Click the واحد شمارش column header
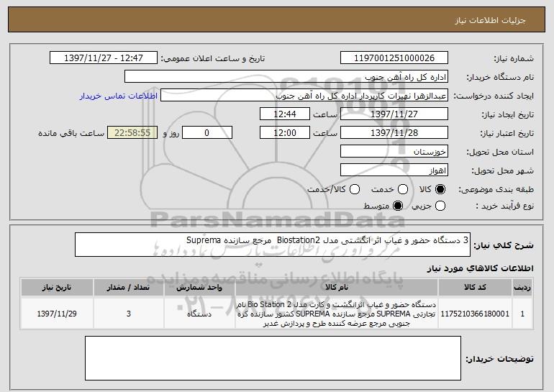Image resolution: width=554 pixels, height=392 pixels. pyautogui.click(x=199, y=288)
